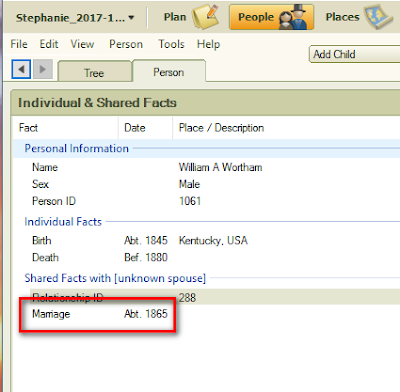
Task: Go forward with the right arrow
Action: [42, 69]
